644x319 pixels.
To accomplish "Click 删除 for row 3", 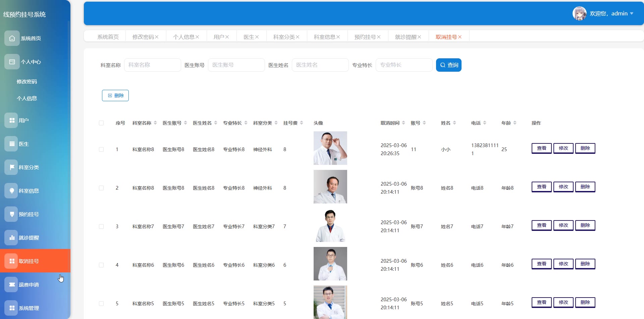I will click(x=585, y=225).
